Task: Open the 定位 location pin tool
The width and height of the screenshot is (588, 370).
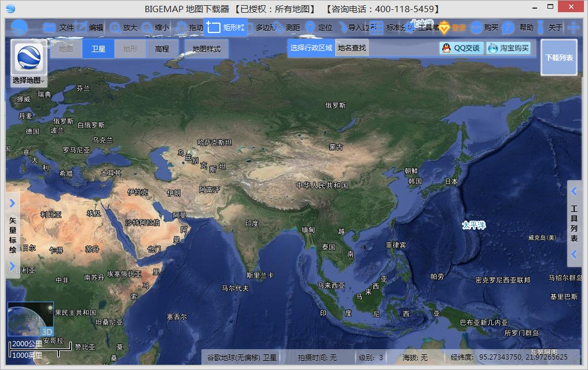Action: 319,27
